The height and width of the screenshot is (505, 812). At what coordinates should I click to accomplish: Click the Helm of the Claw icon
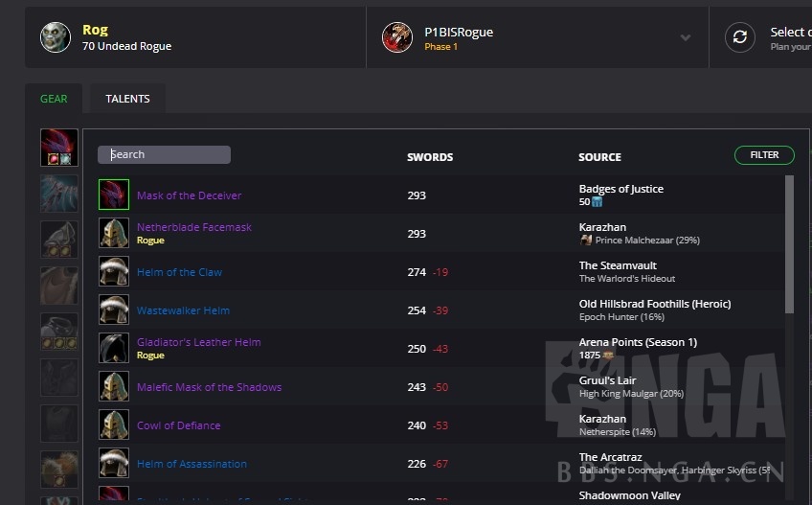point(114,271)
